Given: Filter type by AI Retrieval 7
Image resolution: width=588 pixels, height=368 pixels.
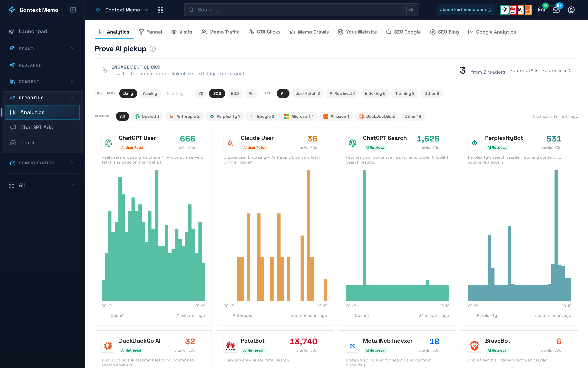Looking at the screenshot, I should [x=342, y=93].
